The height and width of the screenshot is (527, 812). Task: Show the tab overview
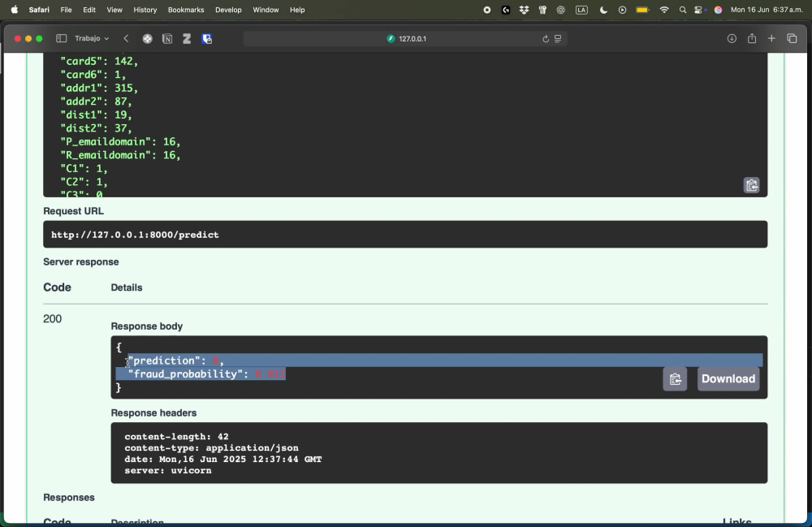(792, 38)
